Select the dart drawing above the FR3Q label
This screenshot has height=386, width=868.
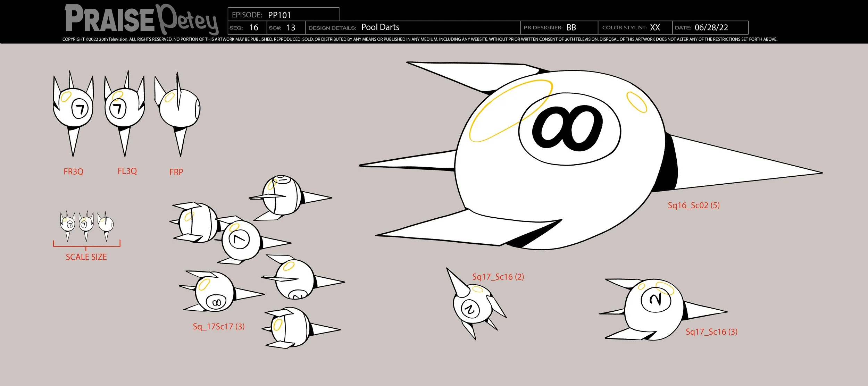(x=73, y=114)
